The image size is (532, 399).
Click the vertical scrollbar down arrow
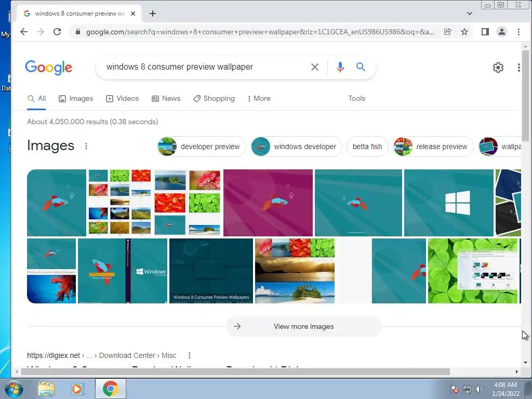526,363
